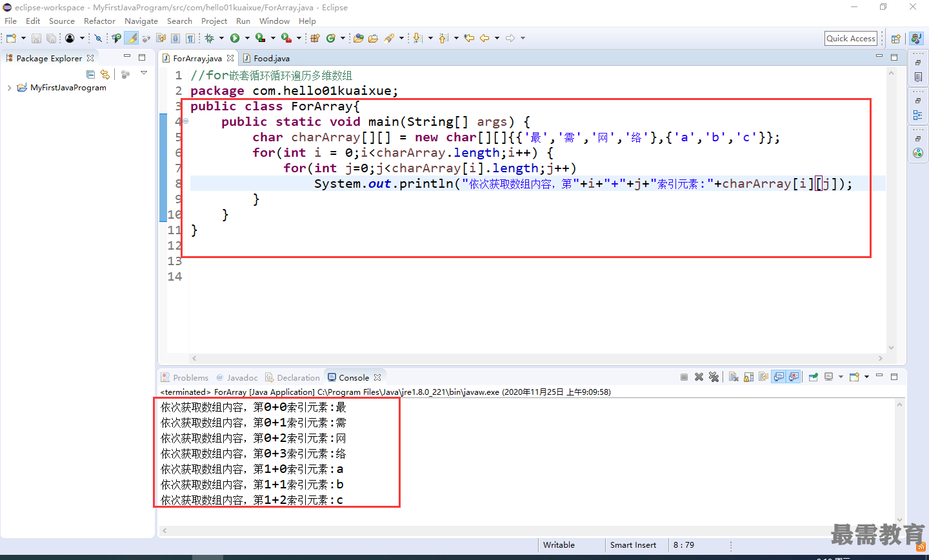This screenshot has height=560, width=929.
Task: Toggle Block Selection Mode icon
Action: (x=175, y=38)
